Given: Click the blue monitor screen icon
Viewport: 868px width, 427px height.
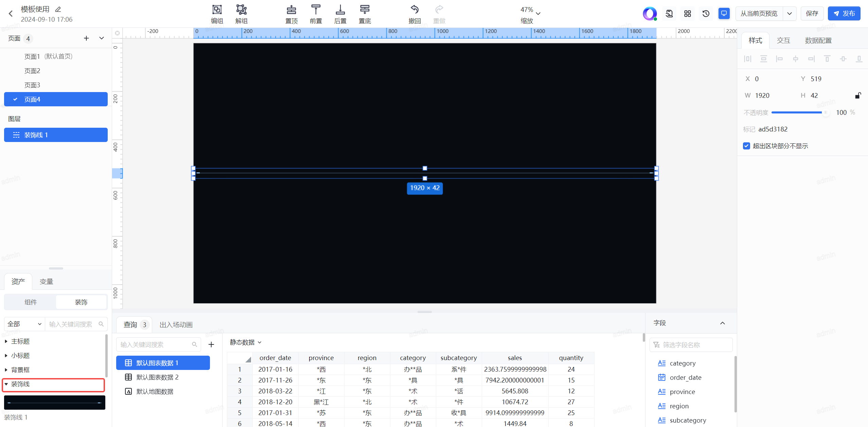Looking at the screenshot, I should [x=724, y=14].
